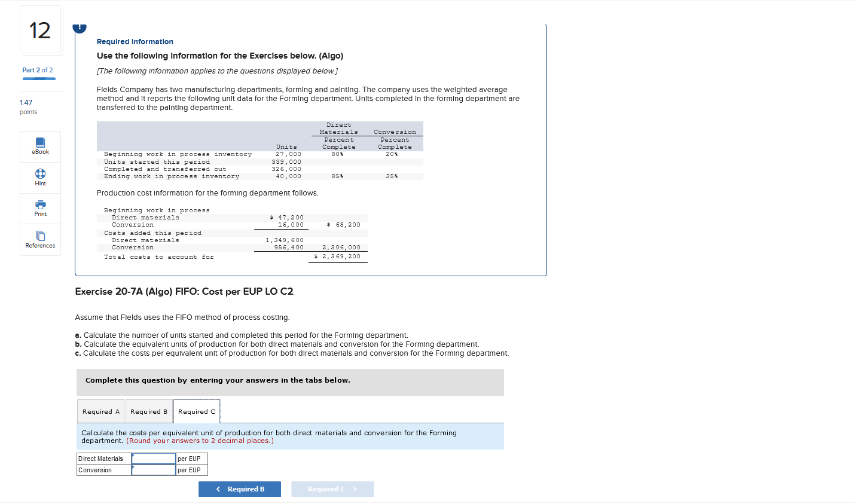The image size is (855, 504).
Task: Click the Direct Materials cost input field
Action: coord(154,459)
